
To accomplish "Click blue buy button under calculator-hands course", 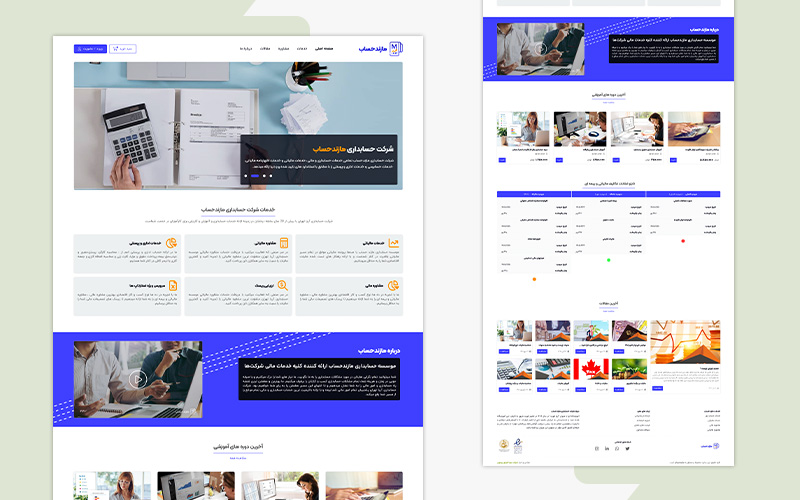I will (673, 160).
